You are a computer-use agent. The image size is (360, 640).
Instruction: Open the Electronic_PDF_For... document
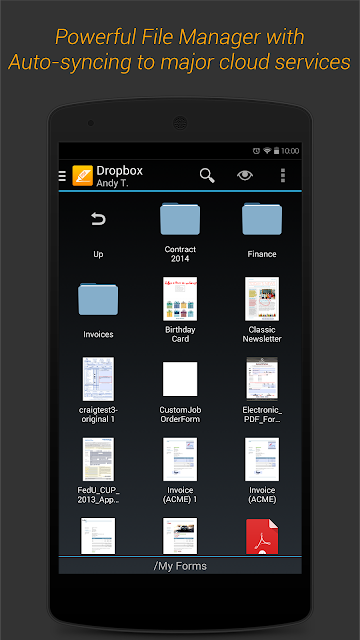[x=262, y=390]
